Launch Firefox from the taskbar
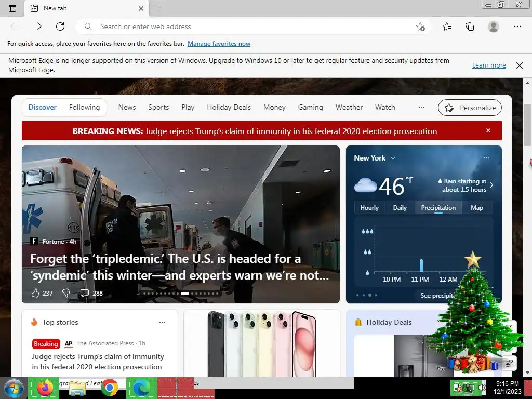 (x=45, y=388)
